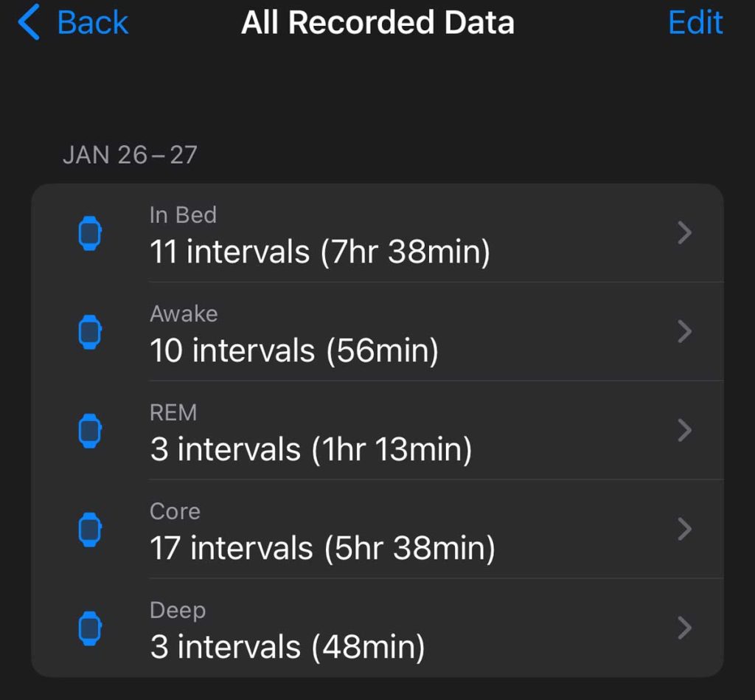Open Core row disclosure chevron
755x700 pixels.
pos(685,529)
